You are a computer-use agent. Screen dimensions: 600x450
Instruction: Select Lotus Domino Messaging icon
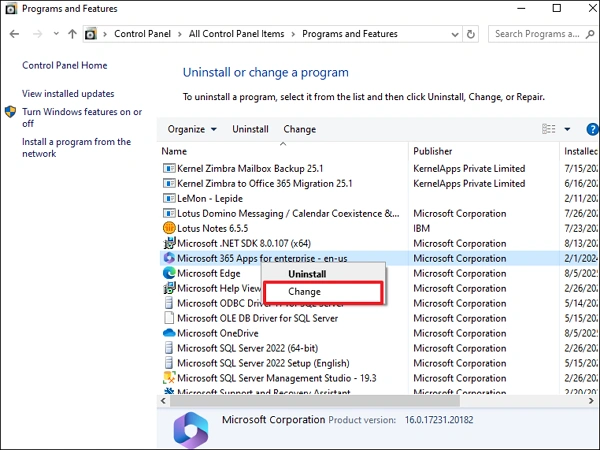click(x=169, y=213)
